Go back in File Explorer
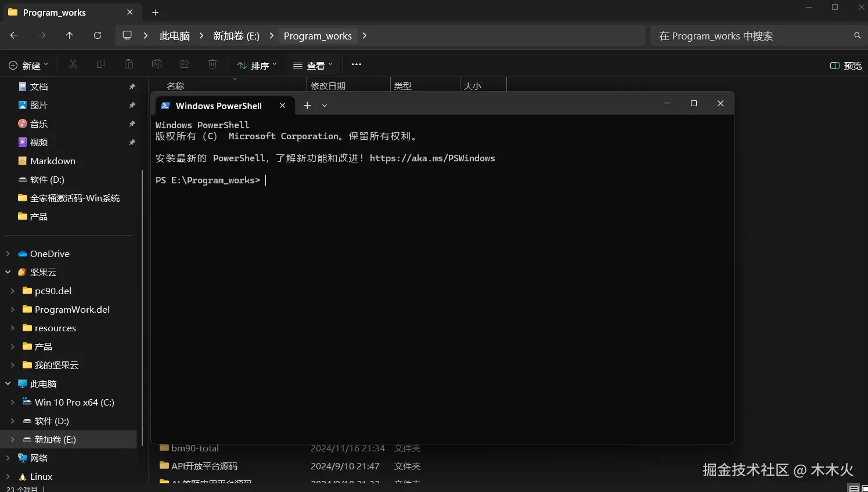This screenshot has width=868, height=492. click(x=14, y=35)
